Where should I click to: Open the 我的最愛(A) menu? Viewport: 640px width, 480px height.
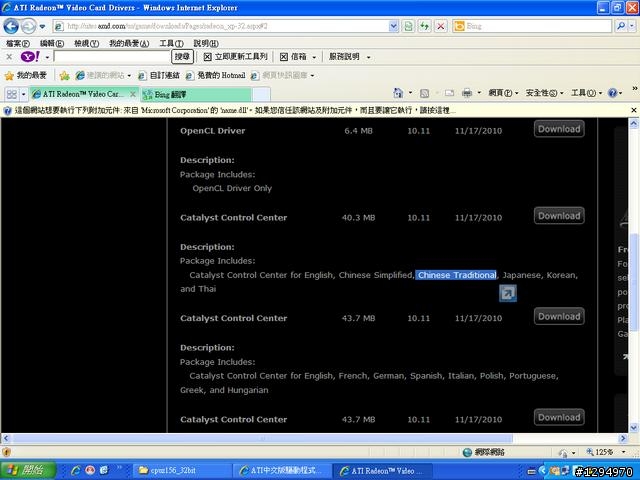129,43
